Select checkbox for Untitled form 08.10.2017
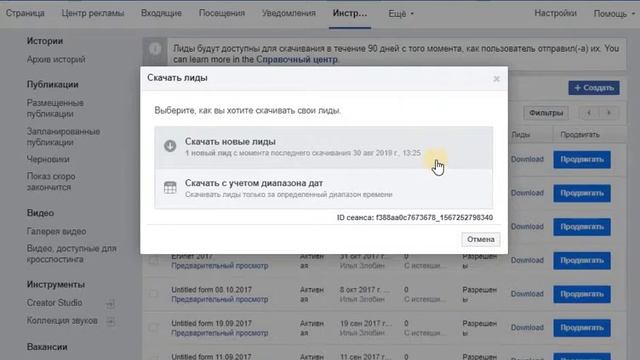 pyautogui.click(x=153, y=294)
